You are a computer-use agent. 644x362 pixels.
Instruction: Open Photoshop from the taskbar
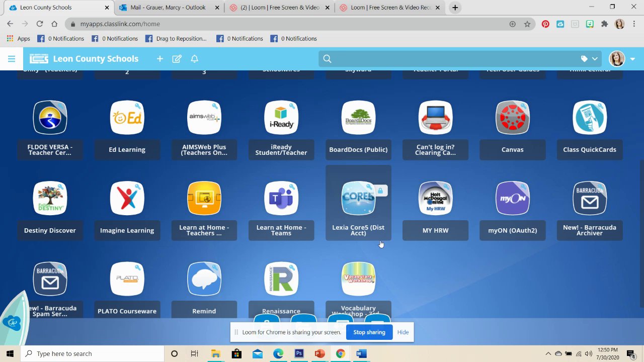pos(299,353)
